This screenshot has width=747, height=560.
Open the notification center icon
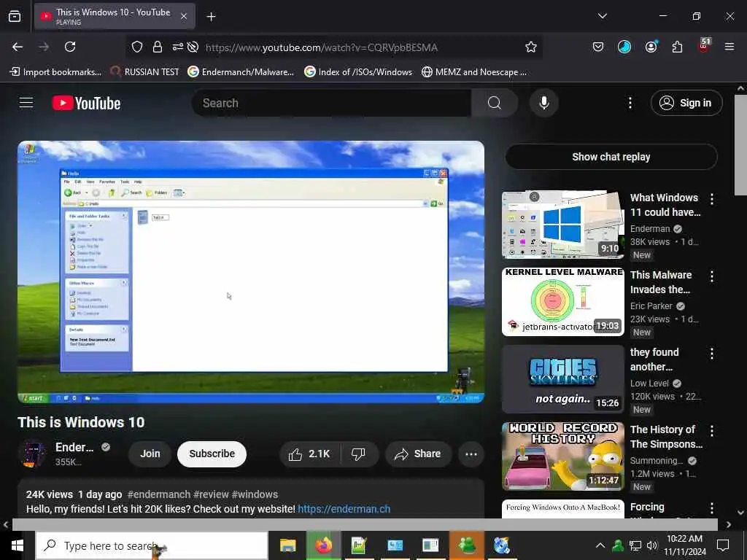(x=723, y=545)
